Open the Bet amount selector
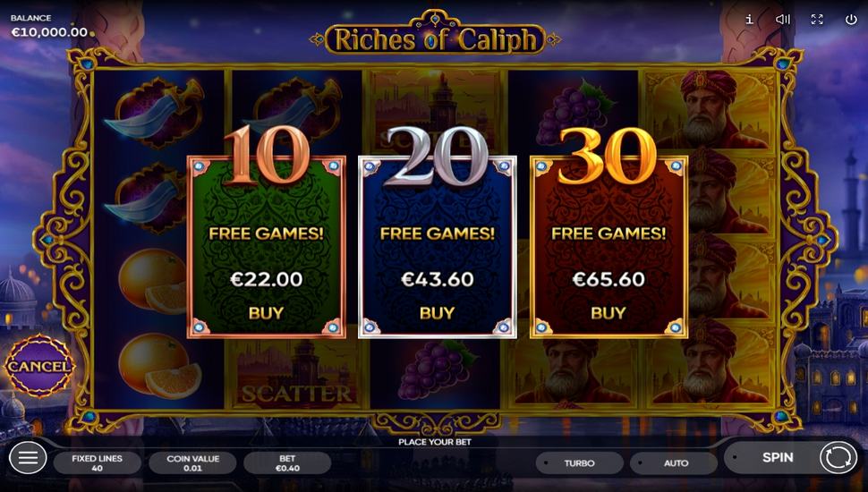Screen dimensions: 868x492 point(287,463)
